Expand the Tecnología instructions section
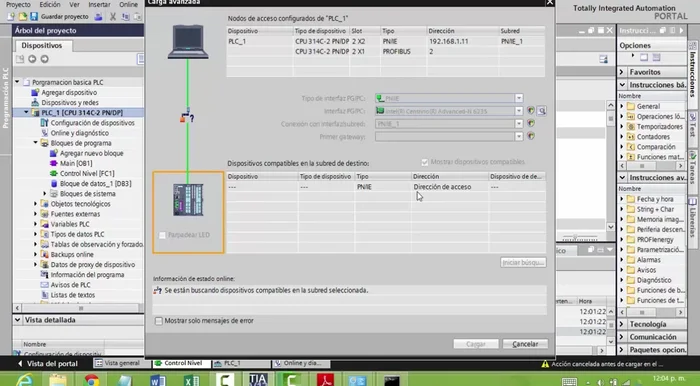The width and height of the screenshot is (700, 386). [x=622, y=324]
